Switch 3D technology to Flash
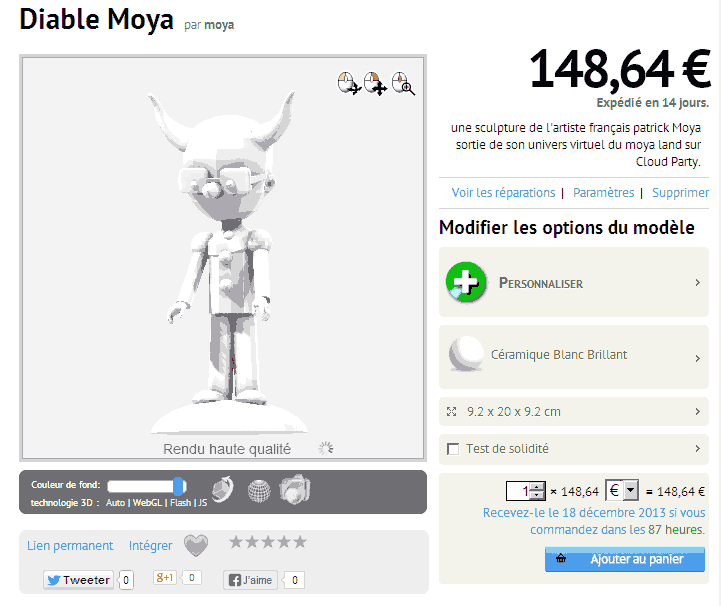The width and height of the screenshot is (721, 606). 180,503
